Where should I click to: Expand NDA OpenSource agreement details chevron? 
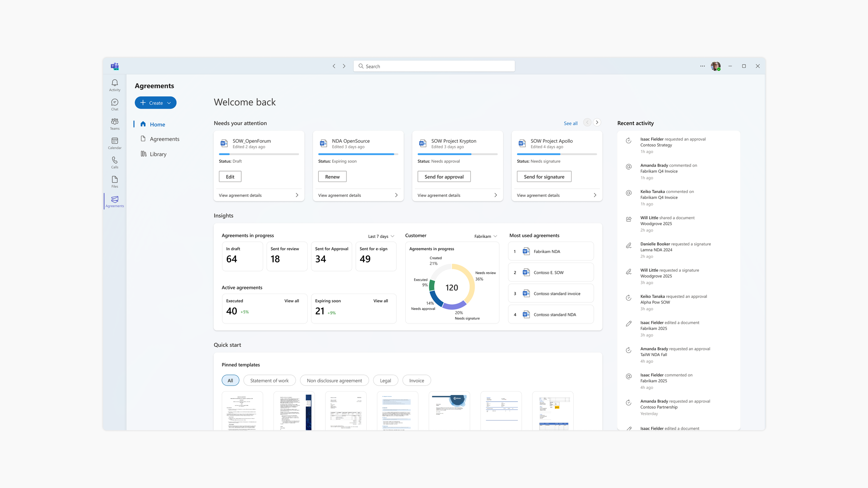(396, 195)
